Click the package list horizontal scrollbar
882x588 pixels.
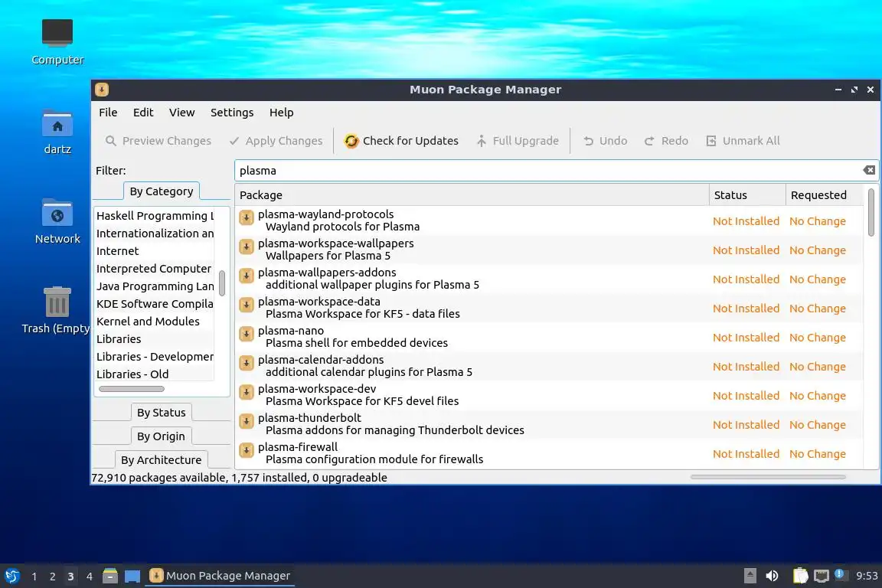(x=768, y=476)
